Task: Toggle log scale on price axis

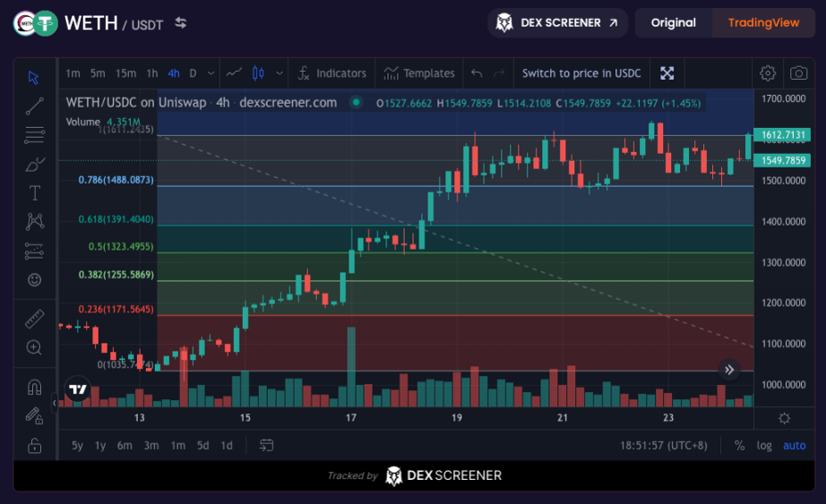Action: click(x=764, y=445)
